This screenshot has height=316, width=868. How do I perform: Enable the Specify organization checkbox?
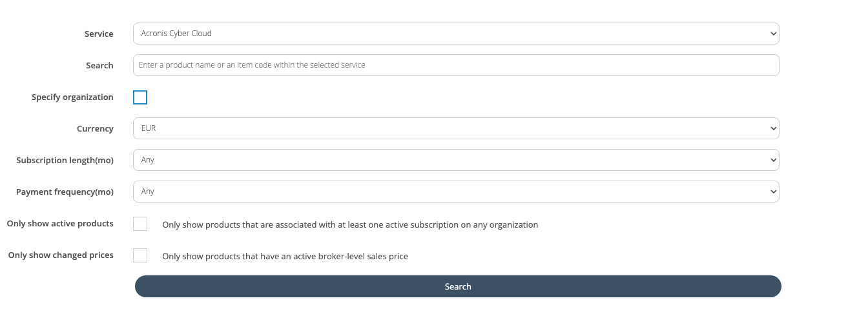pyautogui.click(x=140, y=97)
